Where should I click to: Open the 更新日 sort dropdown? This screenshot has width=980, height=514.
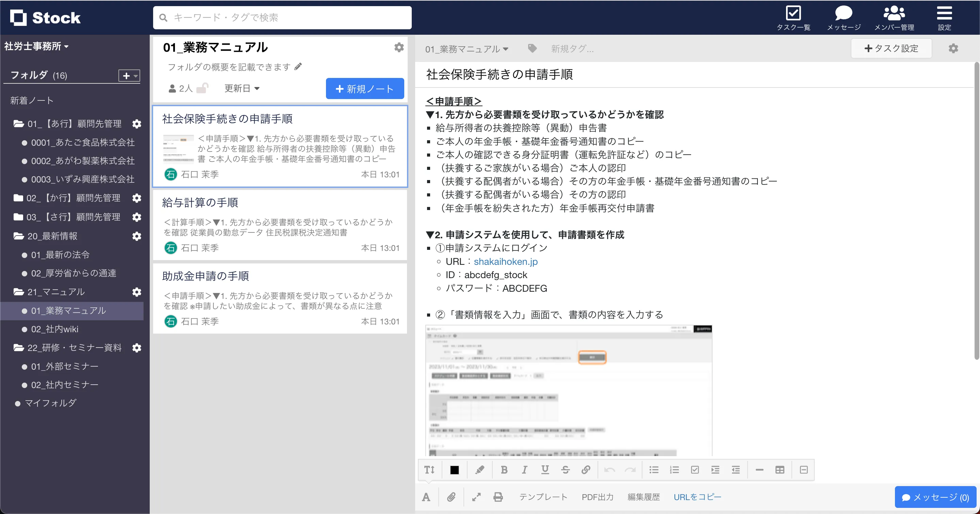click(242, 88)
